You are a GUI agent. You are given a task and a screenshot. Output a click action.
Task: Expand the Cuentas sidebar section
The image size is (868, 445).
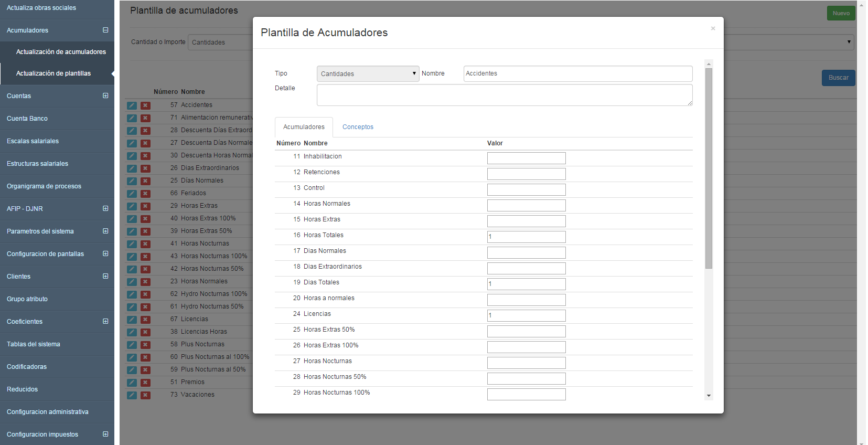(105, 96)
